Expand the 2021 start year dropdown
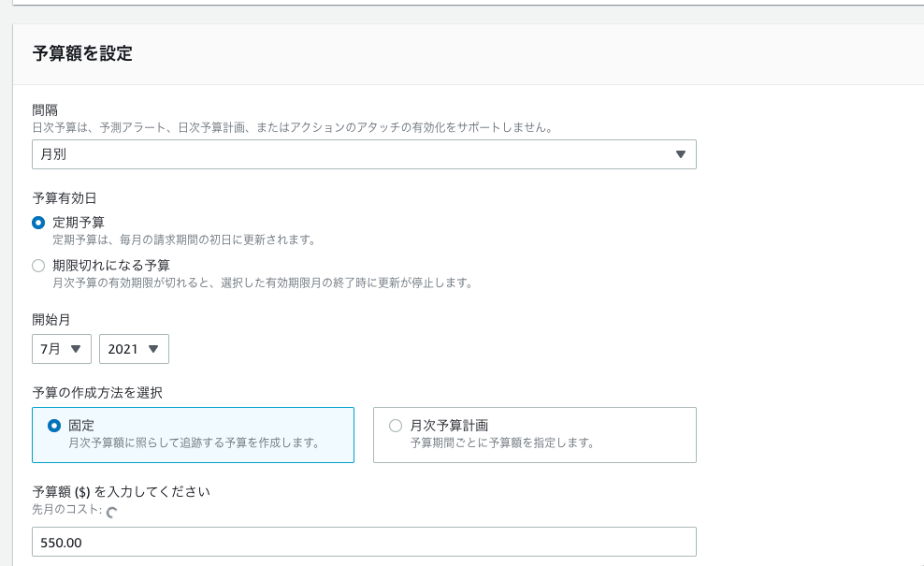This screenshot has height=566, width=924. (x=134, y=349)
